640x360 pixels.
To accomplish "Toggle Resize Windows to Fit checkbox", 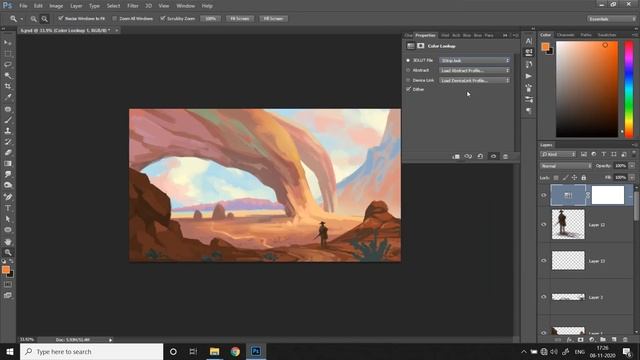I will 61,18.
